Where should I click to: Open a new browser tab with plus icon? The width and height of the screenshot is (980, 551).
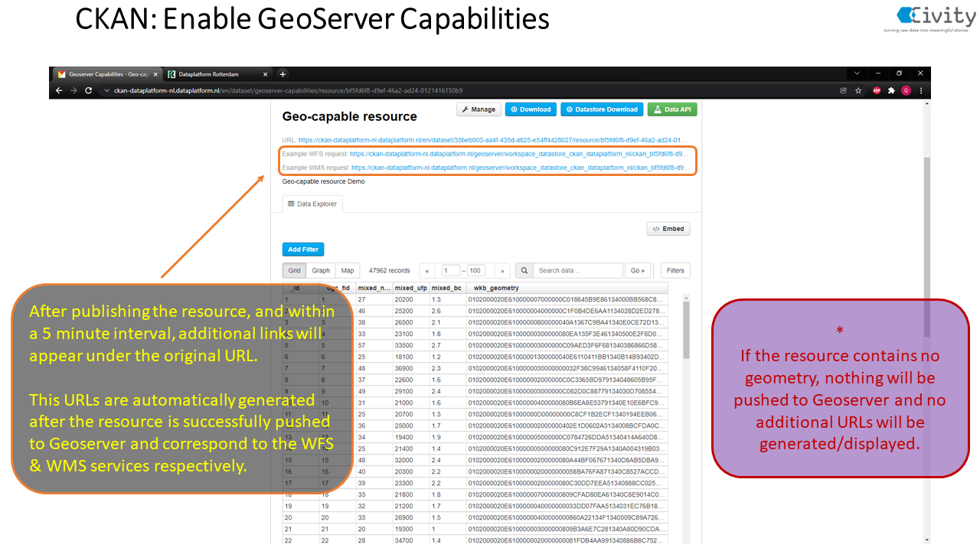point(283,74)
